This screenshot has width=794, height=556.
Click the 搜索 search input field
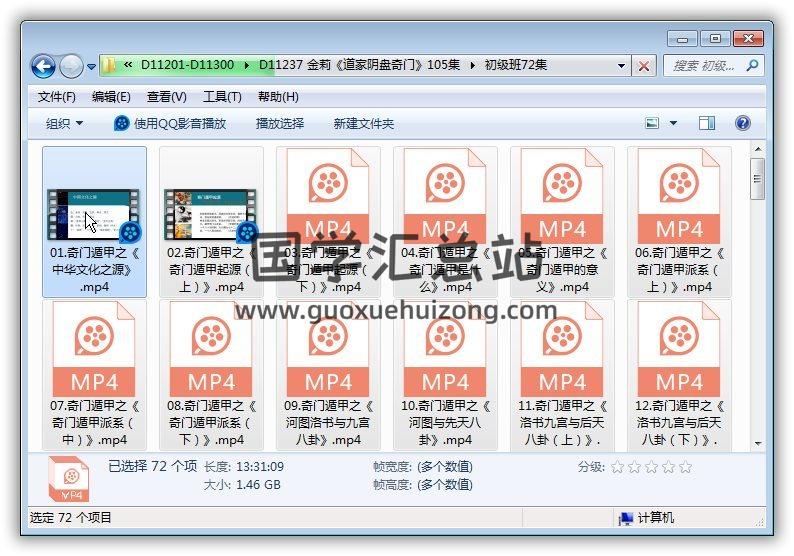coord(705,66)
